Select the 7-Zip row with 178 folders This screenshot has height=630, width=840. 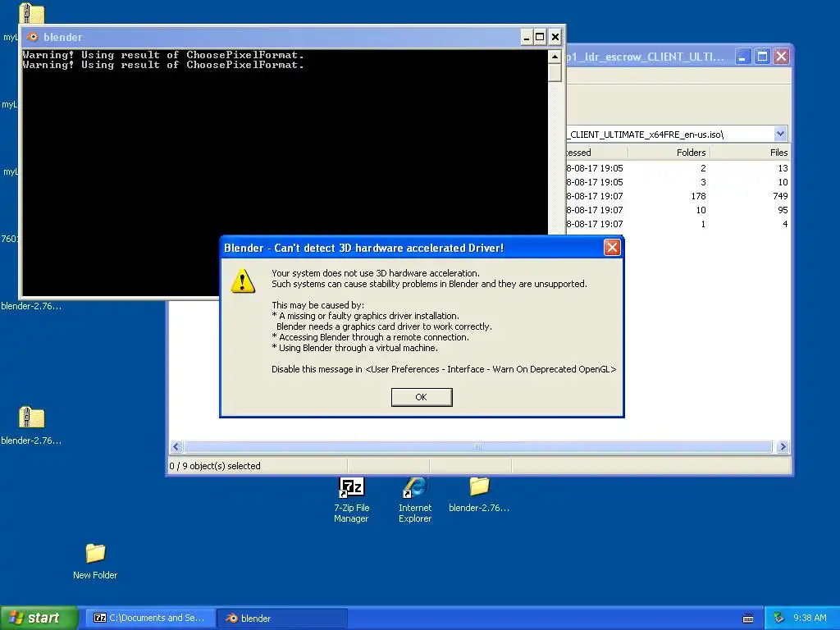coord(678,196)
